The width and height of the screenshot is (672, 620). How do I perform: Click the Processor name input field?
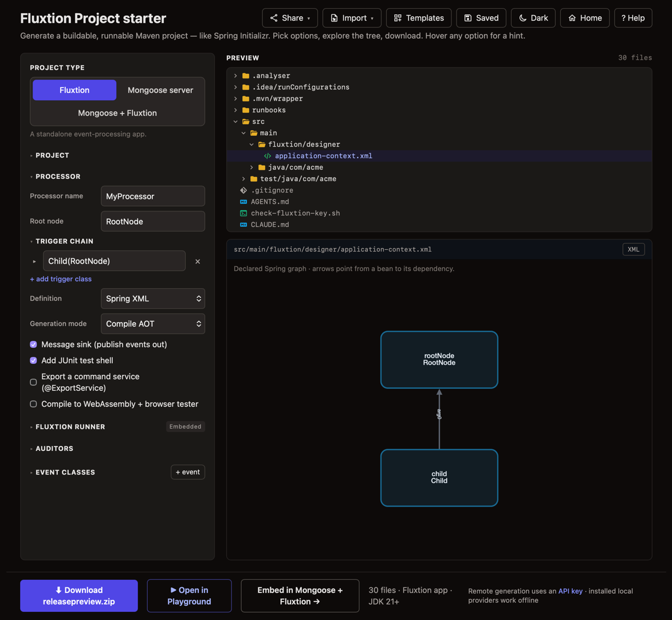pos(152,196)
